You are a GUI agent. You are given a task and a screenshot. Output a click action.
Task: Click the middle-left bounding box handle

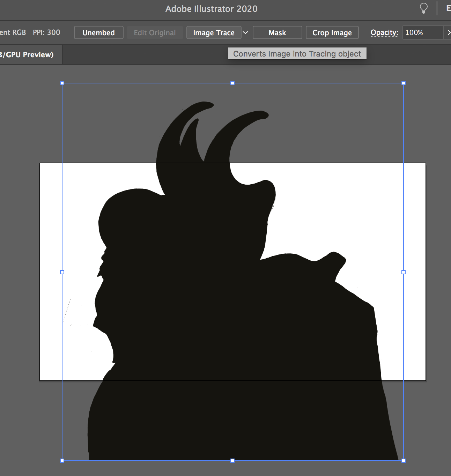[x=62, y=272]
